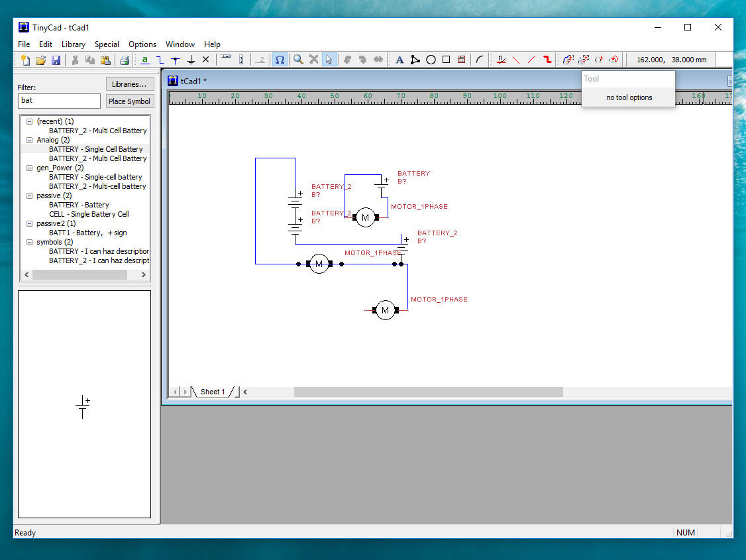Image resolution: width=746 pixels, height=560 pixels.
Task: Select the Junction tool
Action: pos(176,60)
